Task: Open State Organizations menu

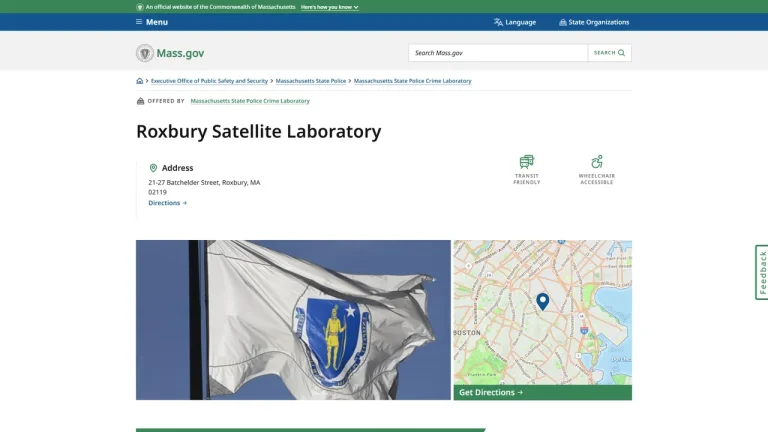Action: 594,22
